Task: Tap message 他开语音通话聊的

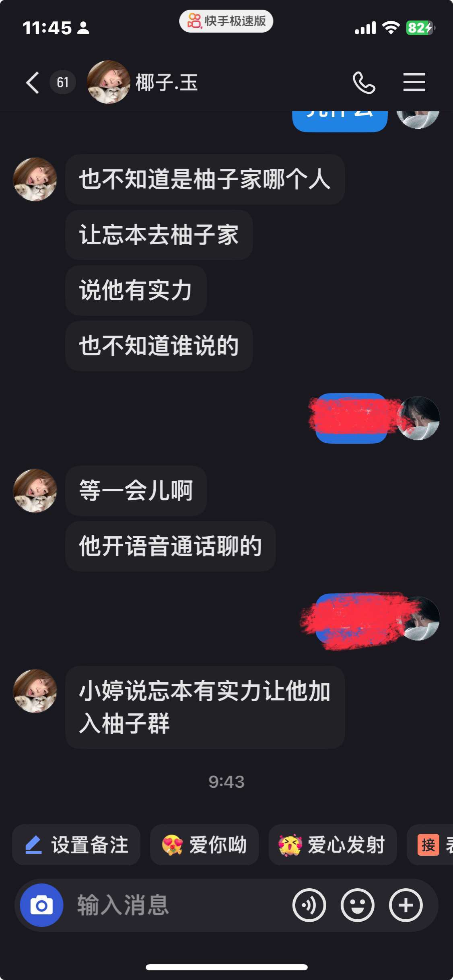Action: coord(171,546)
